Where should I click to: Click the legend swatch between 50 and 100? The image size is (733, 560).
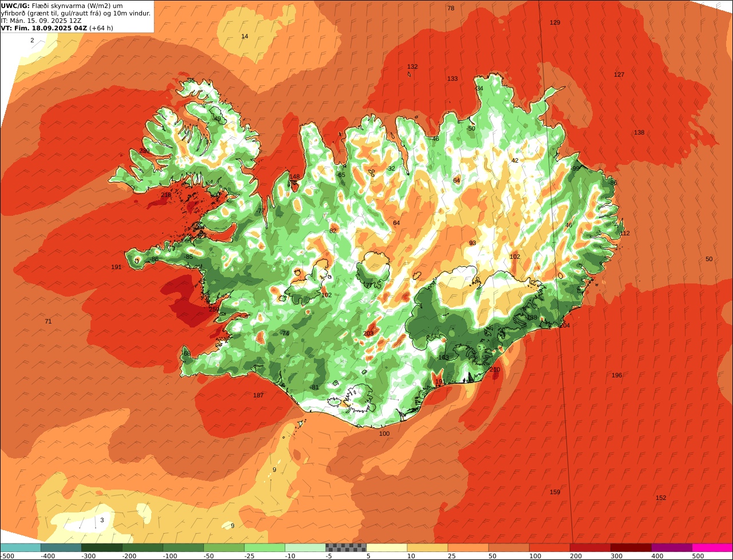[509, 547]
